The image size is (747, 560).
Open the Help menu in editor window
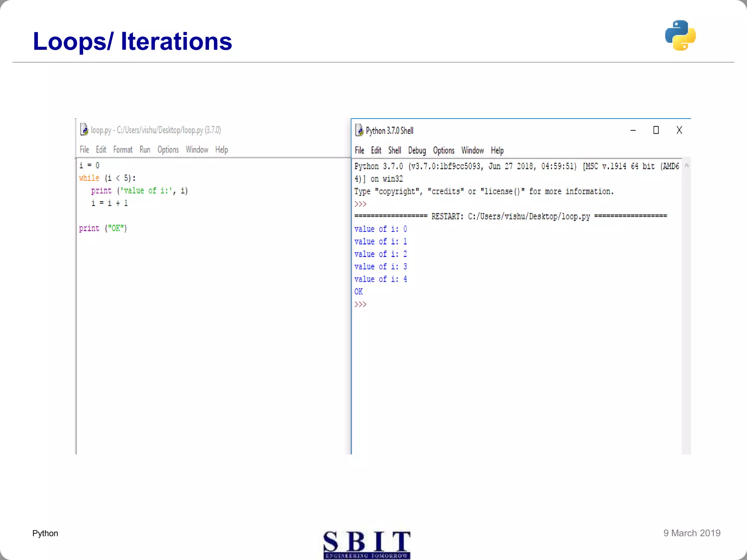coord(221,149)
